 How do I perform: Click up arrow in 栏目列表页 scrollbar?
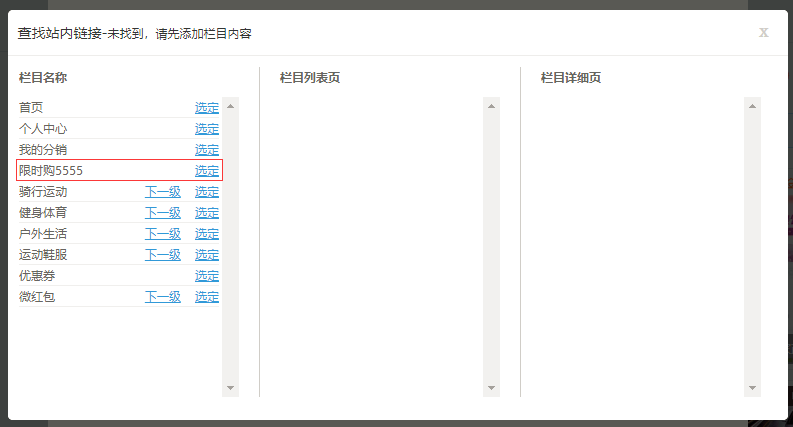click(491, 105)
